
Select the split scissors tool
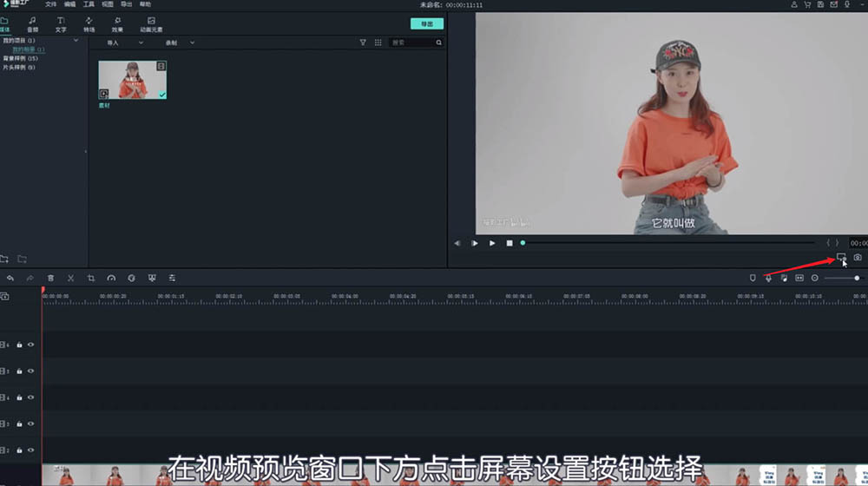(x=71, y=278)
